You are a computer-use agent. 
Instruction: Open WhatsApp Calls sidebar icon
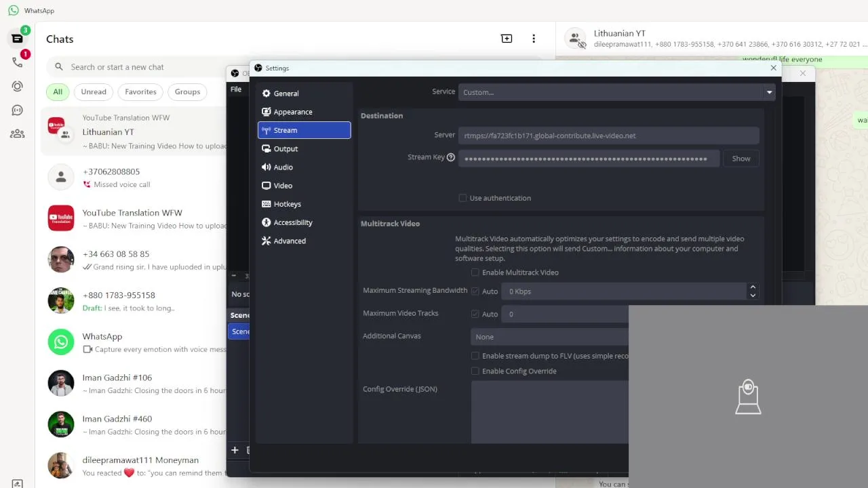18,62
